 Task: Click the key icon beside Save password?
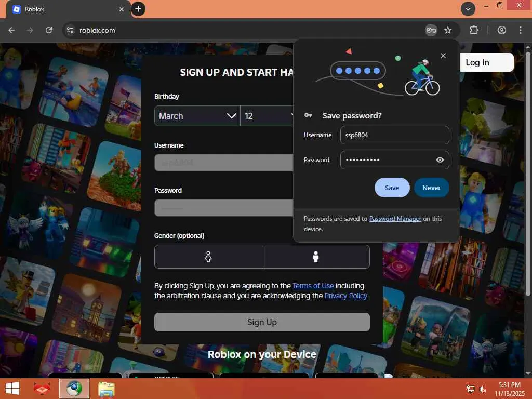coord(308,115)
